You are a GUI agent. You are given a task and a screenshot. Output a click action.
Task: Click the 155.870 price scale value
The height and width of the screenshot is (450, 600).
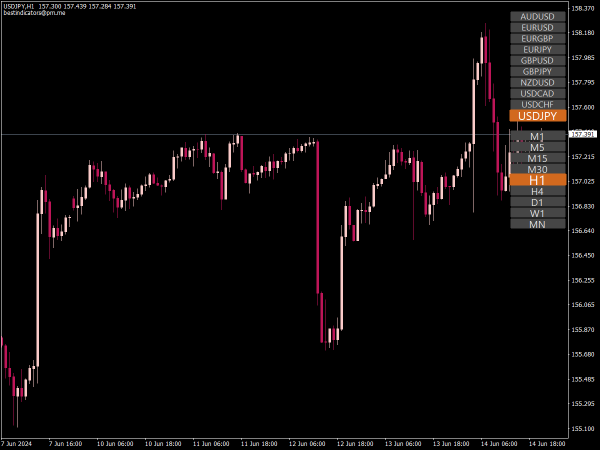coord(582,330)
